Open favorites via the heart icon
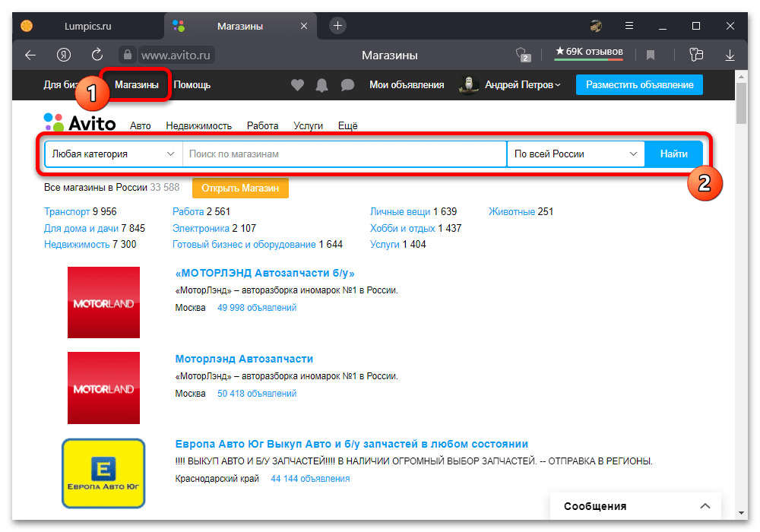The height and width of the screenshot is (532, 760). click(297, 85)
